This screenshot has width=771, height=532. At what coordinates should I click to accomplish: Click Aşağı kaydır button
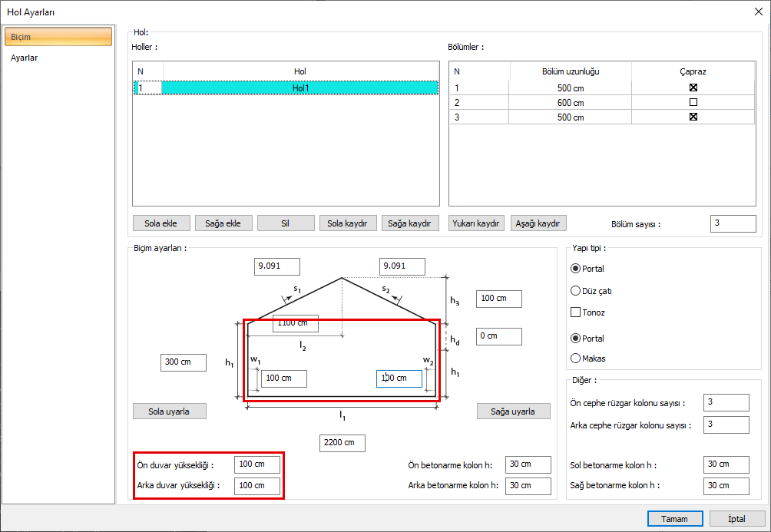pos(538,223)
